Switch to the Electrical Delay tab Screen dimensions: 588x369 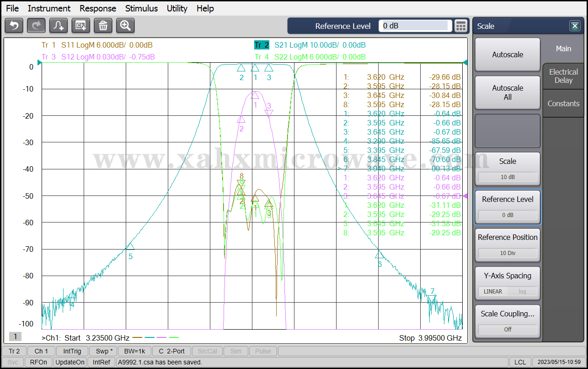563,76
